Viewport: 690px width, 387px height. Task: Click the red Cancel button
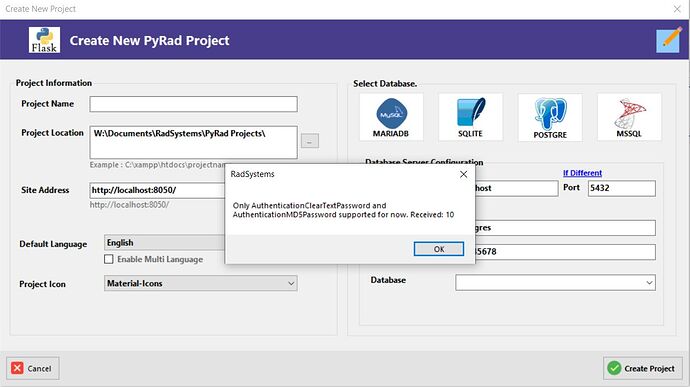pyautogui.click(x=33, y=368)
